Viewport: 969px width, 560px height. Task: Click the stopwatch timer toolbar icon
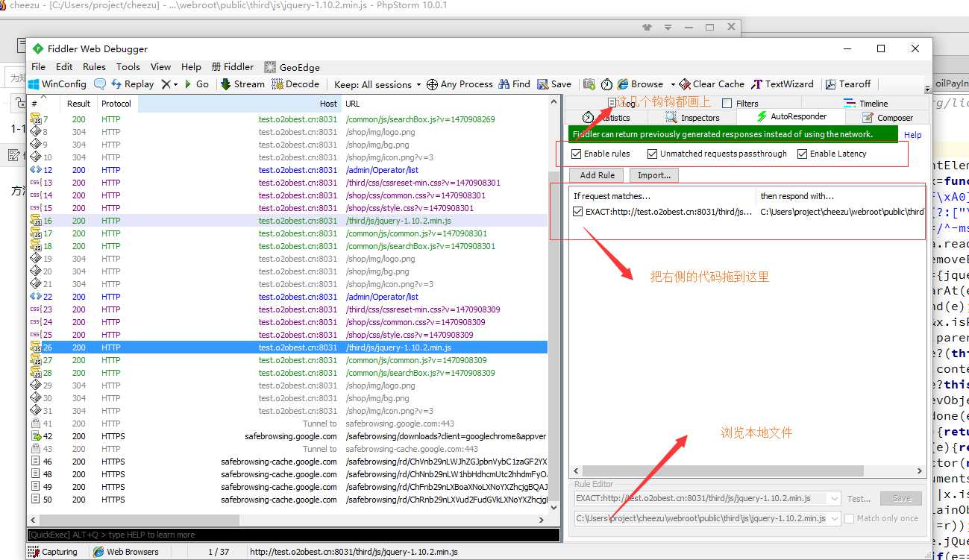[x=606, y=84]
